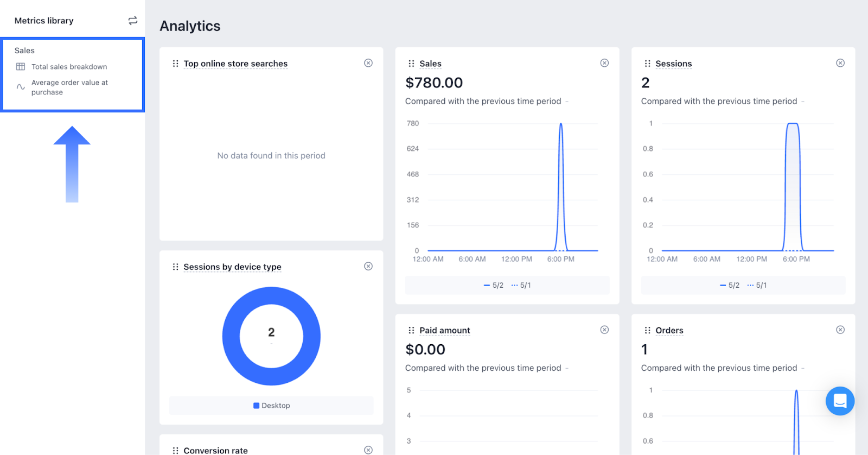Remove the Sales chart card
Screen dimensions: 868x455
pyautogui.click(x=604, y=63)
